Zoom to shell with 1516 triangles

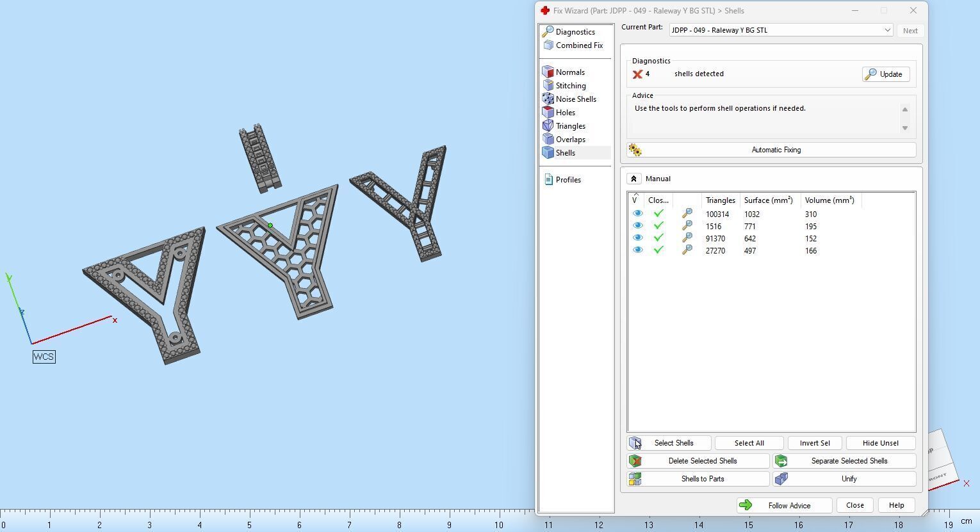(x=687, y=226)
